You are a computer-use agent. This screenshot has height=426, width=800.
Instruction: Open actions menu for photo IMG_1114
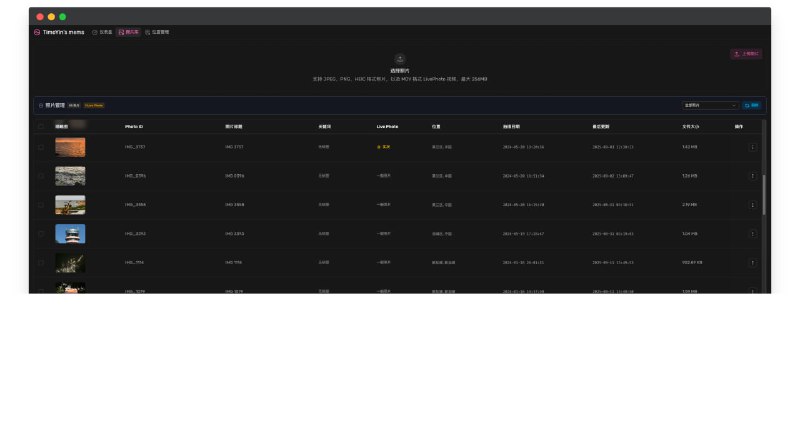coord(752,263)
